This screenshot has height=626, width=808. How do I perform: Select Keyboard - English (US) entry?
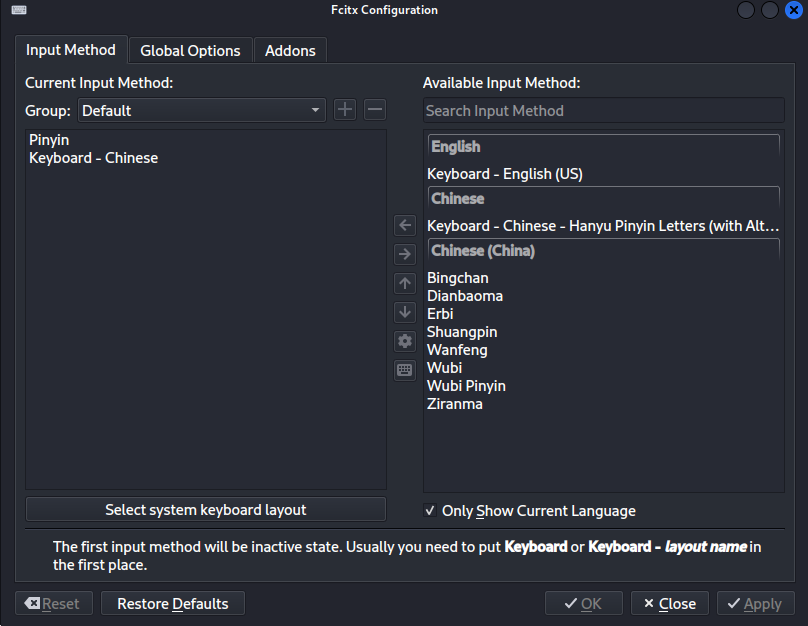click(603, 174)
